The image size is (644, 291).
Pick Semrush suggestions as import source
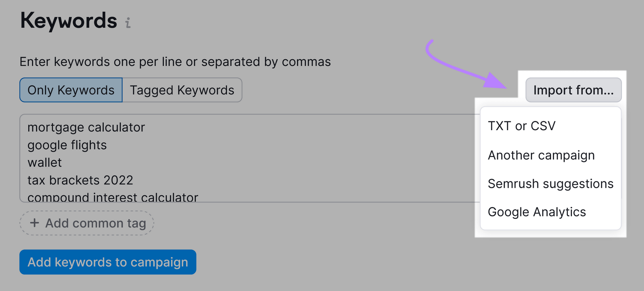coord(550,183)
